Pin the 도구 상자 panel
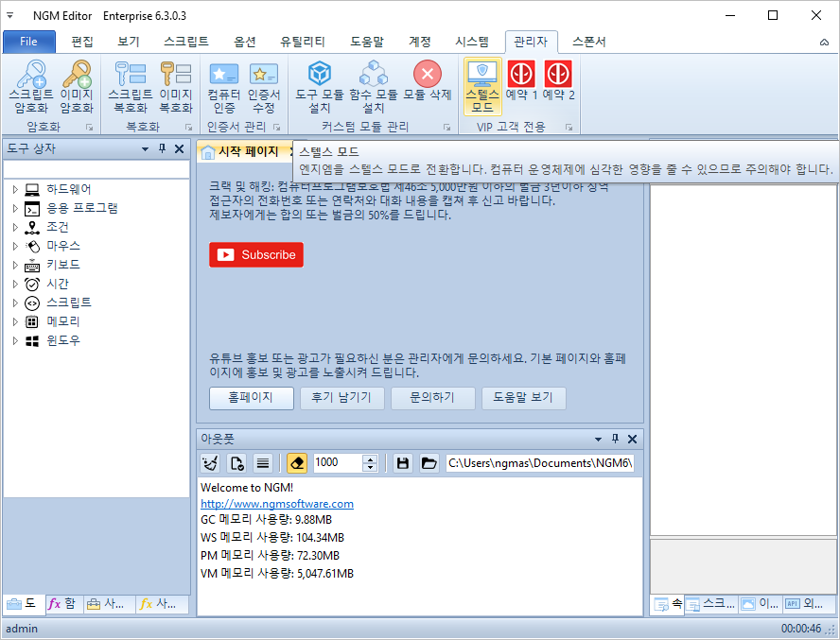The width and height of the screenshot is (840, 640). [x=163, y=148]
